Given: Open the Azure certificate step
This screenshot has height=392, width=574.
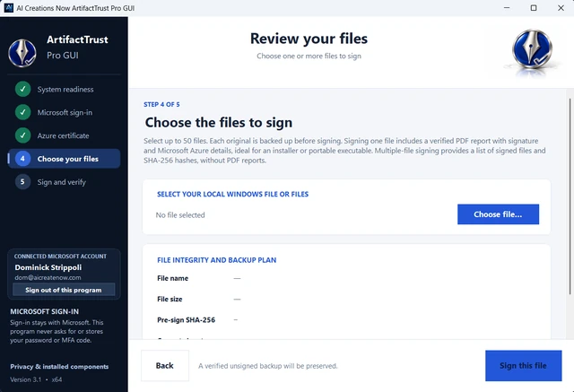Looking at the screenshot, I should (x=64, y=135).
